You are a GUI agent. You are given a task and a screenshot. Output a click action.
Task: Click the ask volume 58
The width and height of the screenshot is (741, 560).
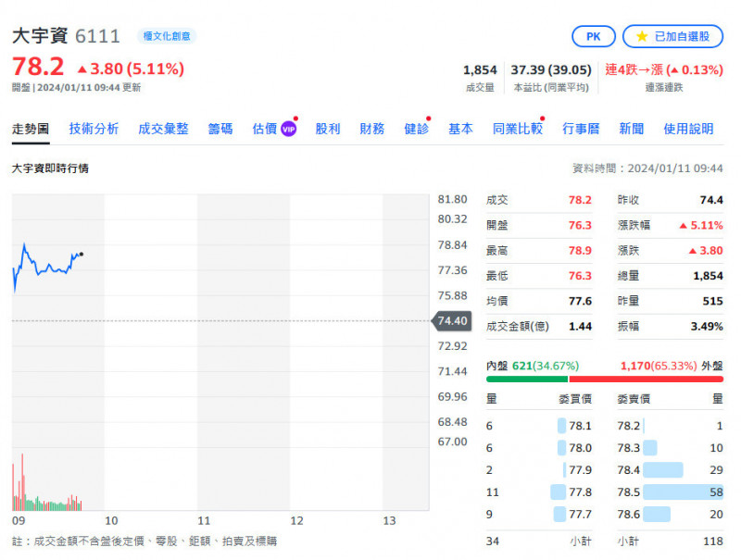[716, 492]
